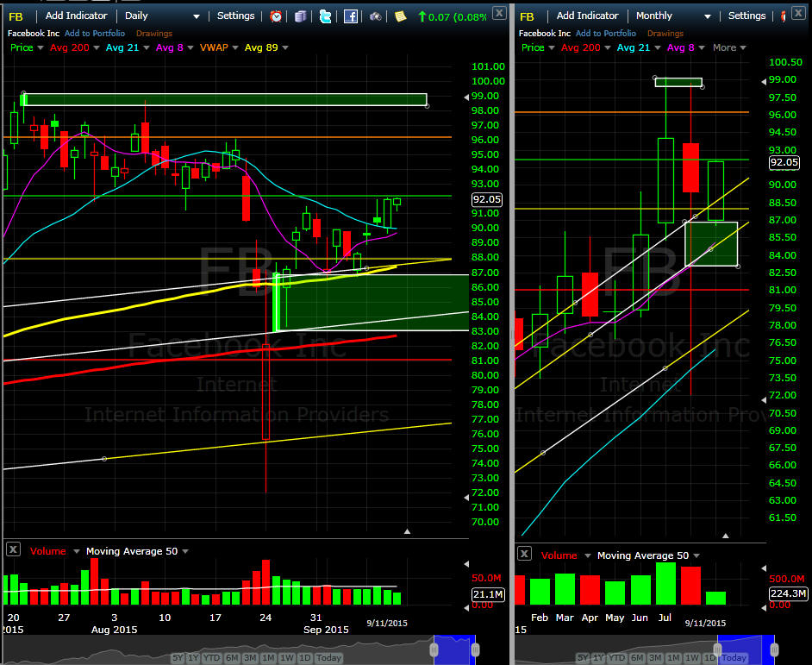Select the 6M range button in Daily chart
The image size is (812, 665).
click(232, 658)
